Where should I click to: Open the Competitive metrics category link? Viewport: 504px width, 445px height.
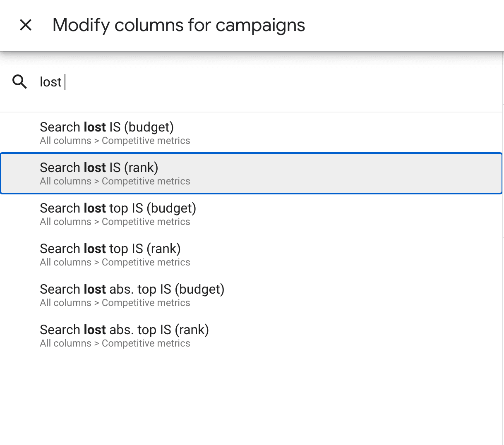coord(146,141)
